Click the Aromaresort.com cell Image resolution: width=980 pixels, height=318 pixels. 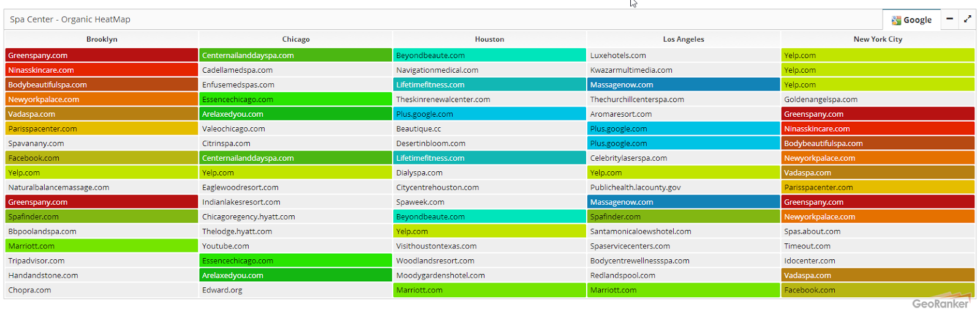(x=684, y=114)
